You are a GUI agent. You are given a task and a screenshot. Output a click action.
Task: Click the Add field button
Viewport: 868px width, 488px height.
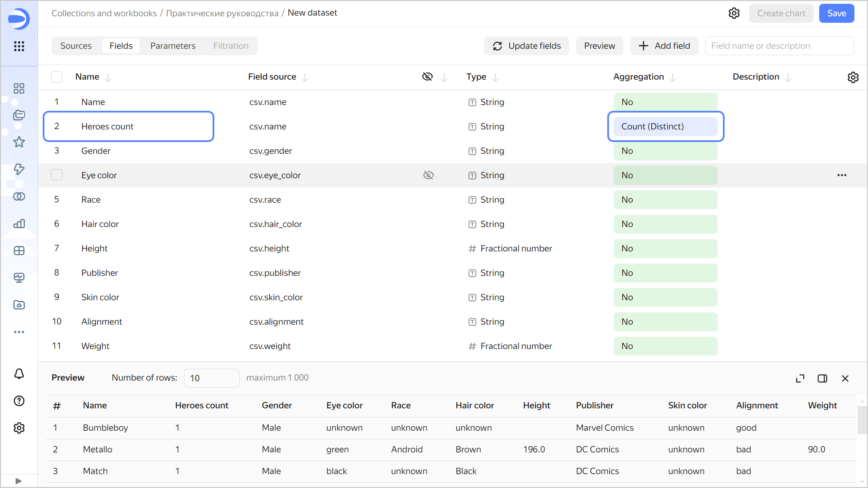[664, 46]
